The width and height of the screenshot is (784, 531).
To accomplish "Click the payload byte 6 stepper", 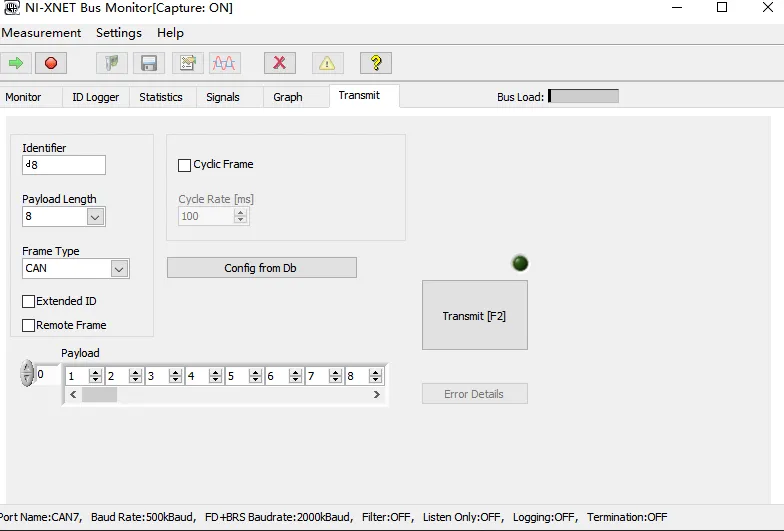I will click(x=295, y=376).
